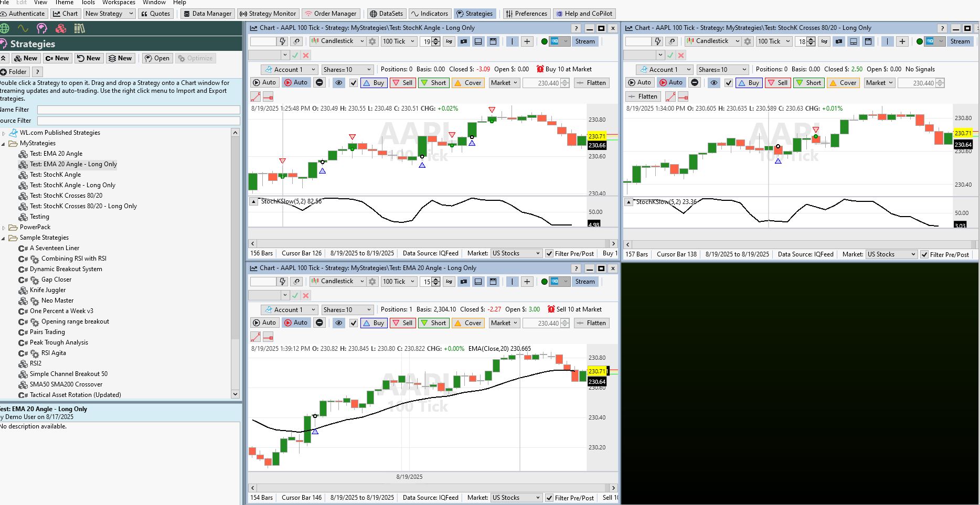
Task: Expand the PowerPack folder in strategy tree
Action: tap(4, 228)
